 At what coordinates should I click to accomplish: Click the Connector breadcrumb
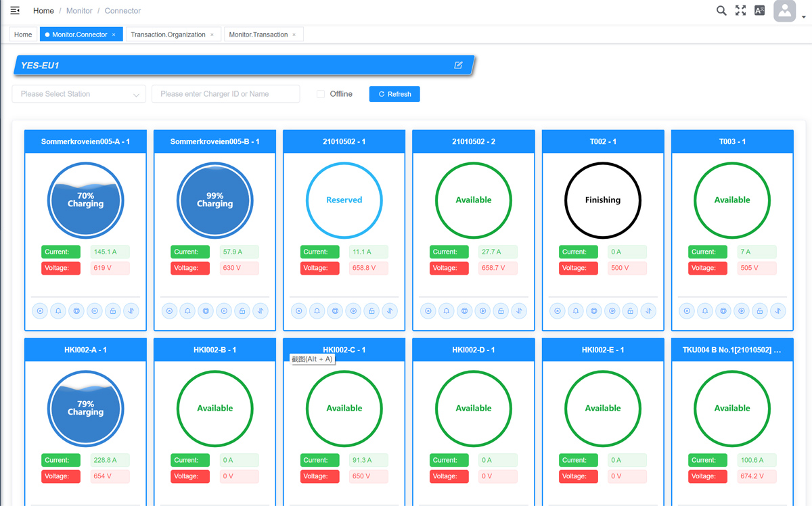[x=122, y=11]
